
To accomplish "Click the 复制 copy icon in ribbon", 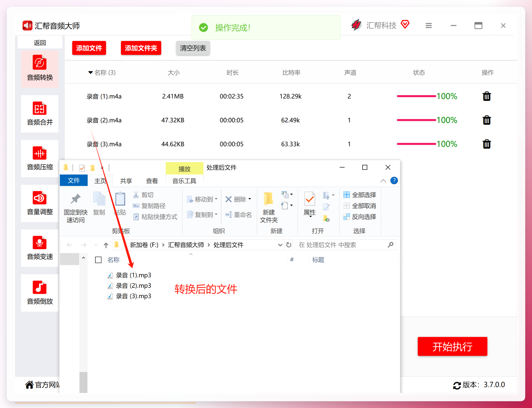I will pos(99,199).
